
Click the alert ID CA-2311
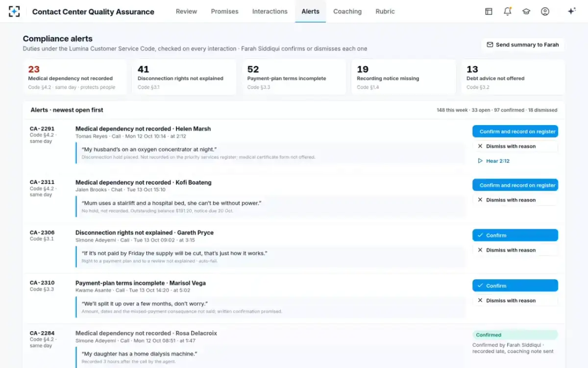click(42, 183)
